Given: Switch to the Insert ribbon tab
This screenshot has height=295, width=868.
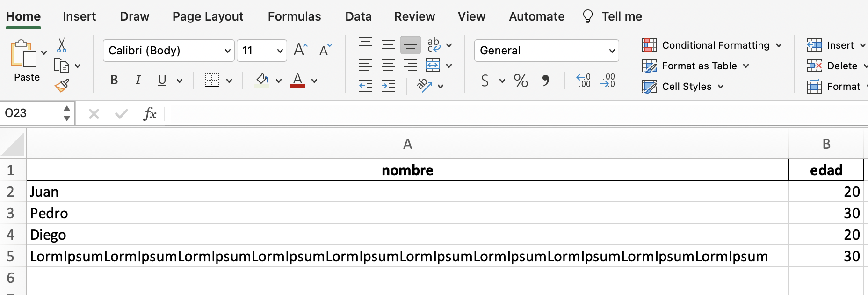Looking at the screenshot, I should (80, 16).
